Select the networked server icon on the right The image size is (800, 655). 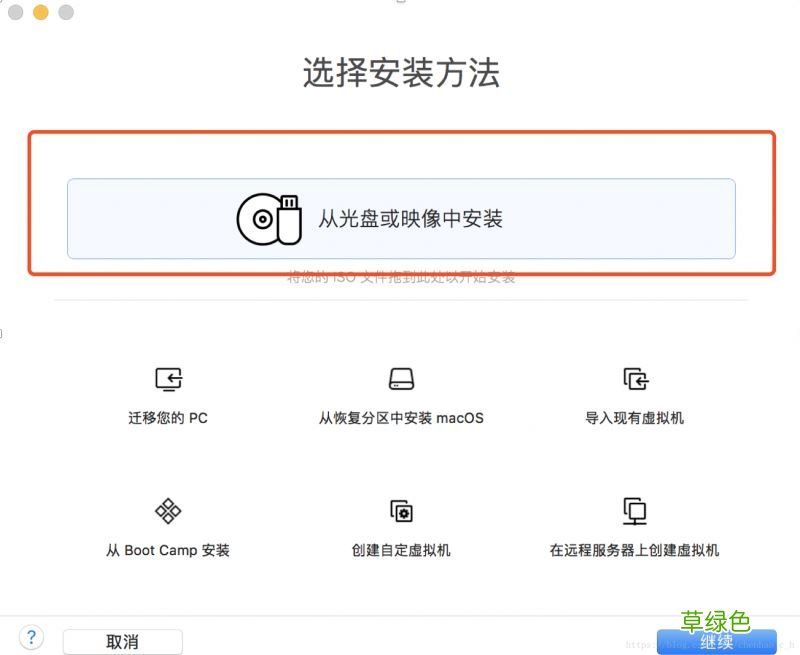click(637, 511)
